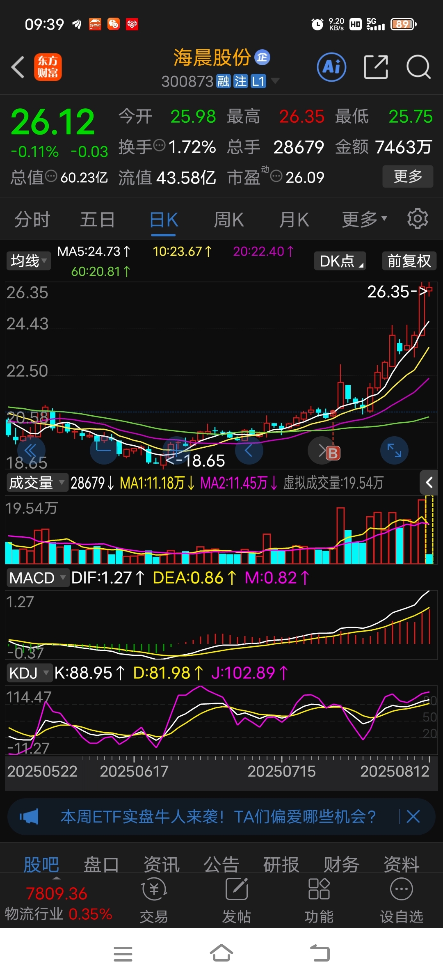Tap the 企 badge beside stock name
This screenshot has width=443, height=980.
263,57
